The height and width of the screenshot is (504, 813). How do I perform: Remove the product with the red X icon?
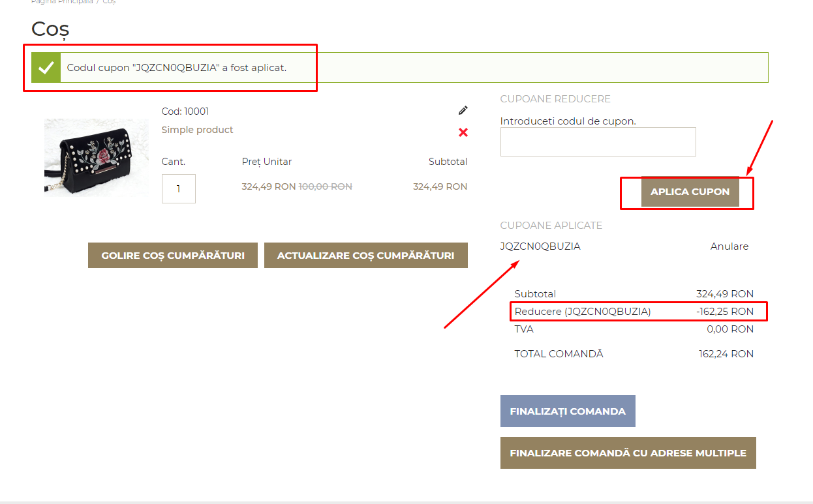pyautogui.click(x=463, y=132)
